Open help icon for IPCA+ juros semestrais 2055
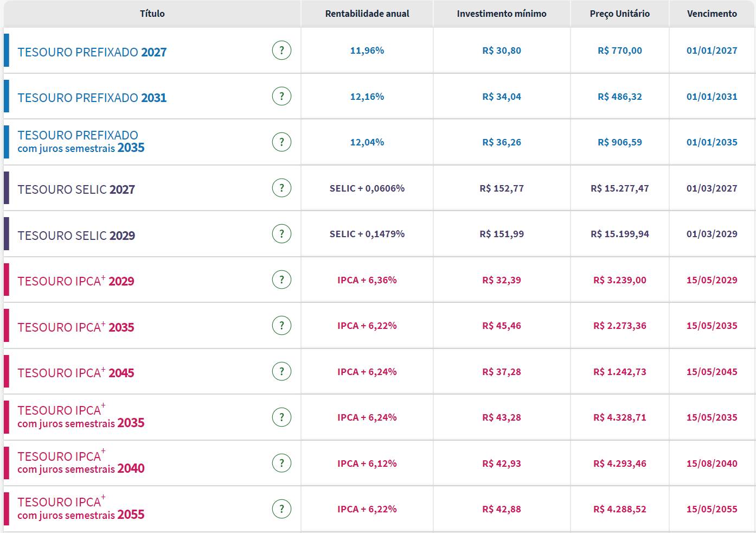 (x=281, y=509)
